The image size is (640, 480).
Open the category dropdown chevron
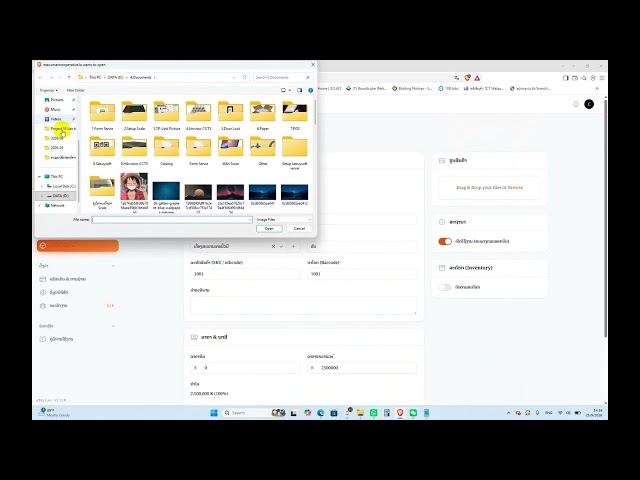coord(281,247)
